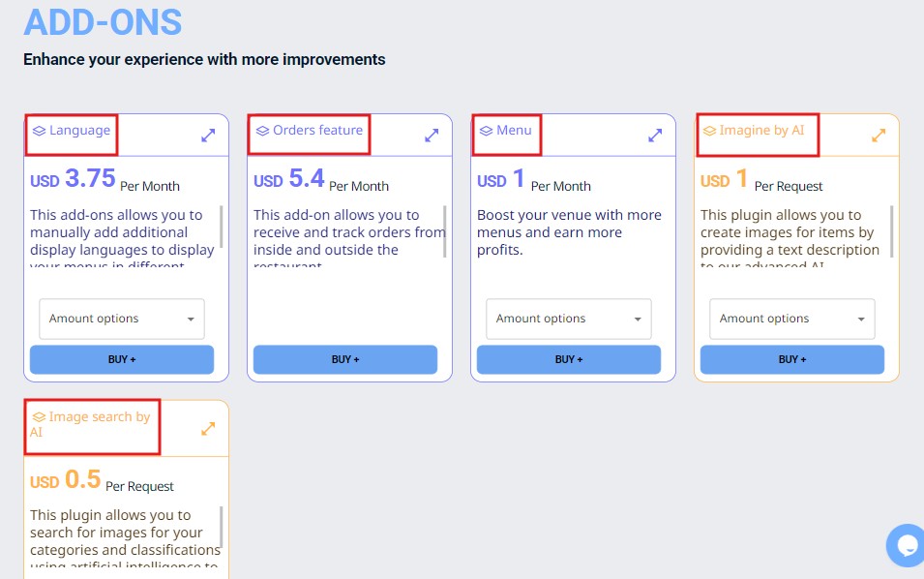Expand the Orders feature add-on card
This screenshot has width=924, height=579.
[x=432, y=136]
